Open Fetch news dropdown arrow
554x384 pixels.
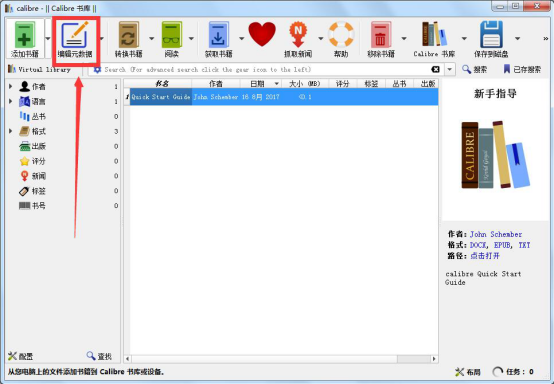(321, 38)
